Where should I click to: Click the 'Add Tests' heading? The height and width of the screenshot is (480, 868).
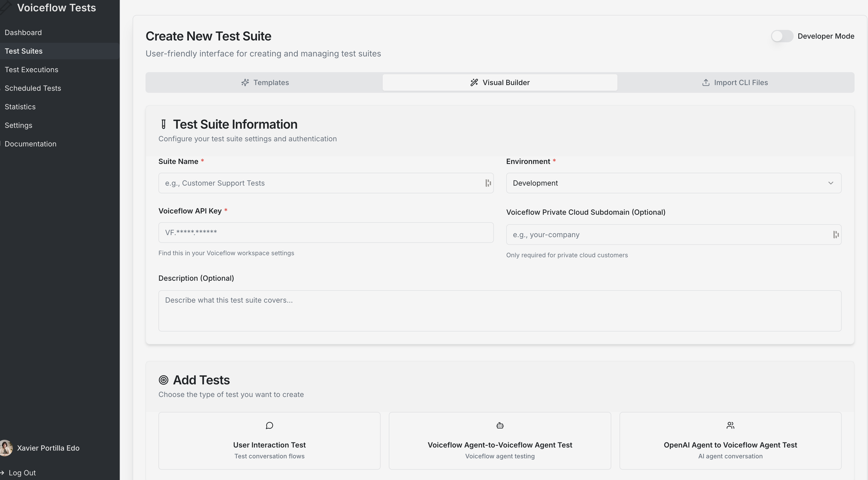(x=201, y=380)
